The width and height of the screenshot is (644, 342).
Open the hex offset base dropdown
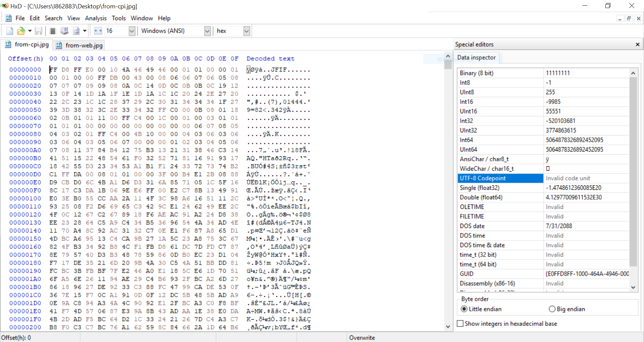point(247,31)
